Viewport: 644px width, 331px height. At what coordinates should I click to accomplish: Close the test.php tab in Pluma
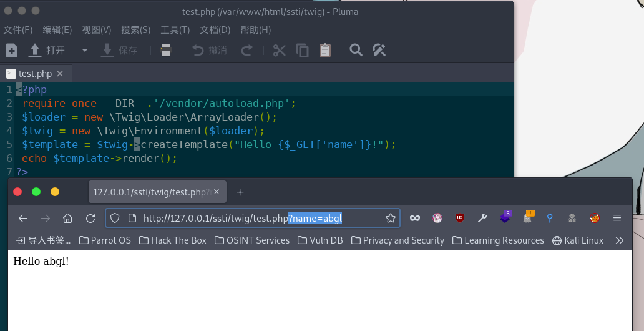pos(60,74)
